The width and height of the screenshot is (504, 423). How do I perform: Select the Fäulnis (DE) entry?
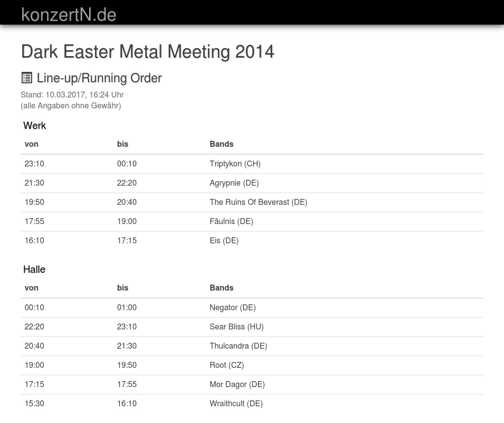[x=231, y=222]
